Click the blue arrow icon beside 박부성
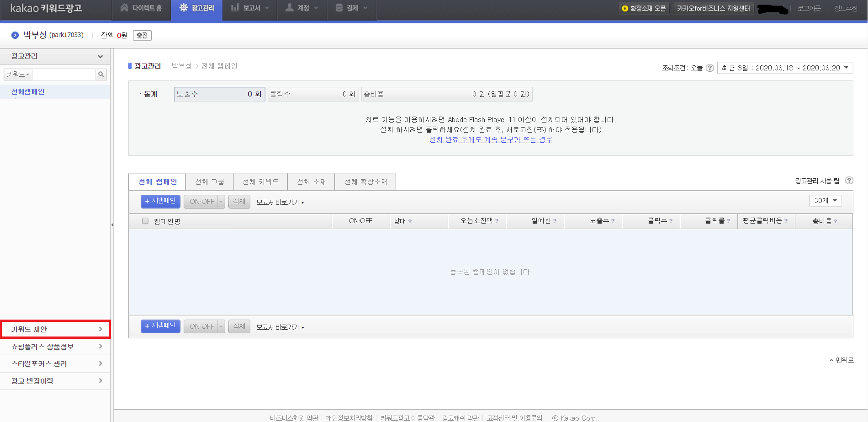Viewport: 868px width, 422px height. point(15,35)
